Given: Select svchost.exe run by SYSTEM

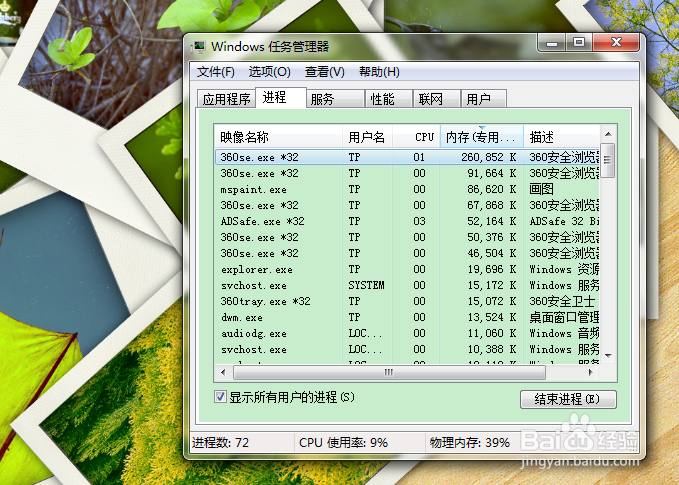Looking at the screenshot, I should (x=407, y=285).
